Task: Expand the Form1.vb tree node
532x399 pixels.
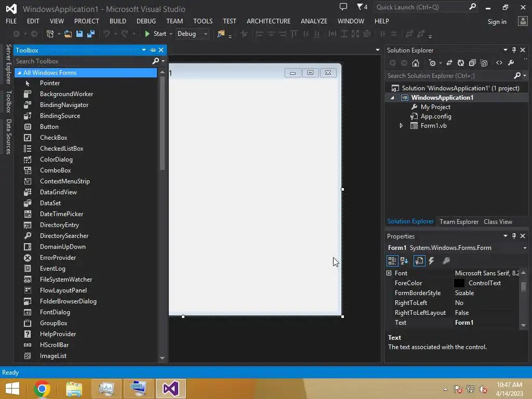Action: click(401, 126)
